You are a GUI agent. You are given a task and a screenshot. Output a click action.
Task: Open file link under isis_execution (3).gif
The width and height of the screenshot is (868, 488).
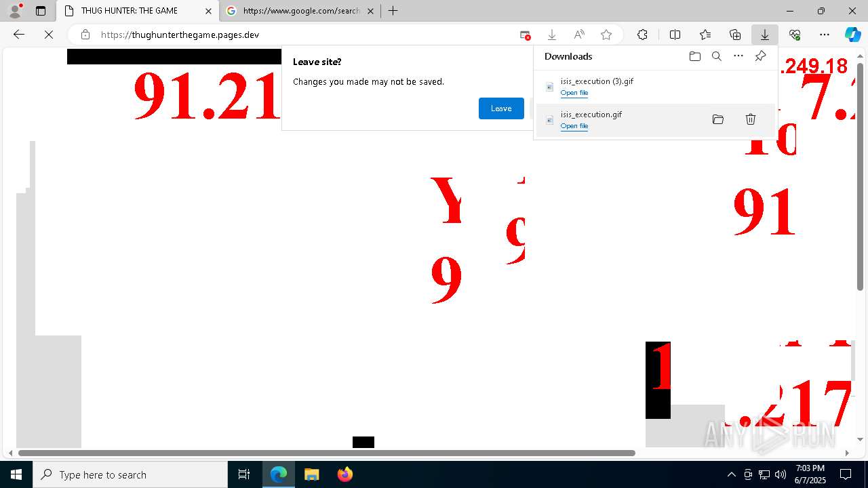coord(574,93)
